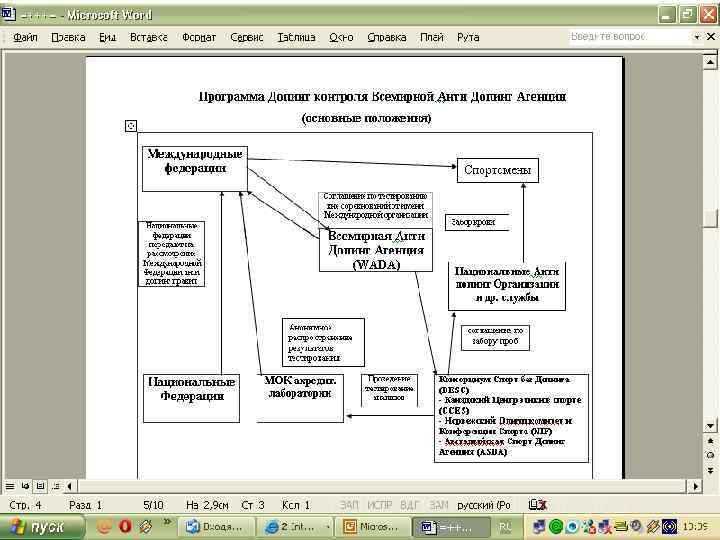Open the пуск Start button

[42, 527]
